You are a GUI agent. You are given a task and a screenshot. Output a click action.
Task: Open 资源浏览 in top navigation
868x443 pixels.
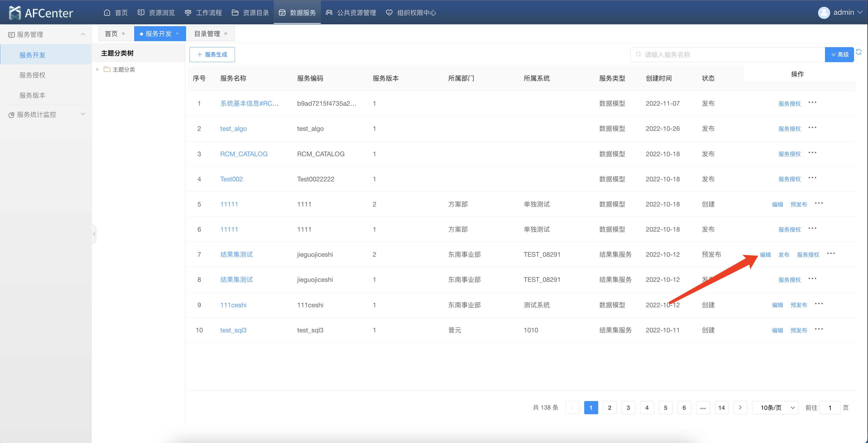[x=156, y=12]
